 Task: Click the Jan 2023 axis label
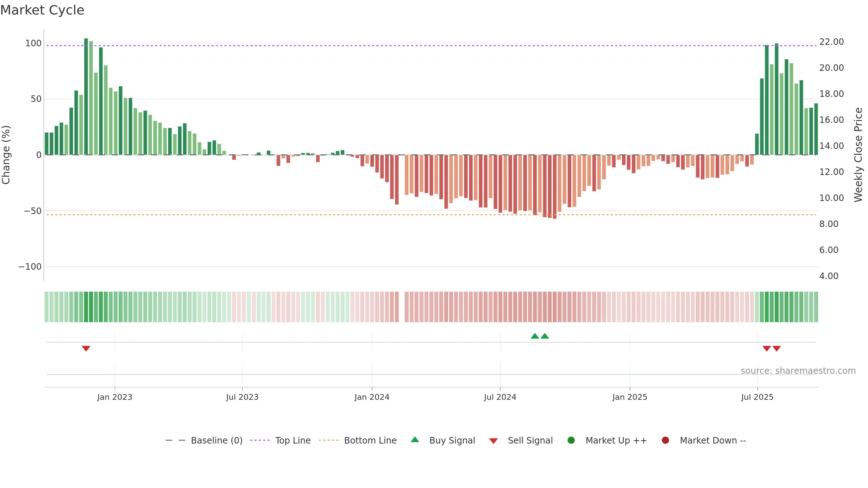point(115,397)
